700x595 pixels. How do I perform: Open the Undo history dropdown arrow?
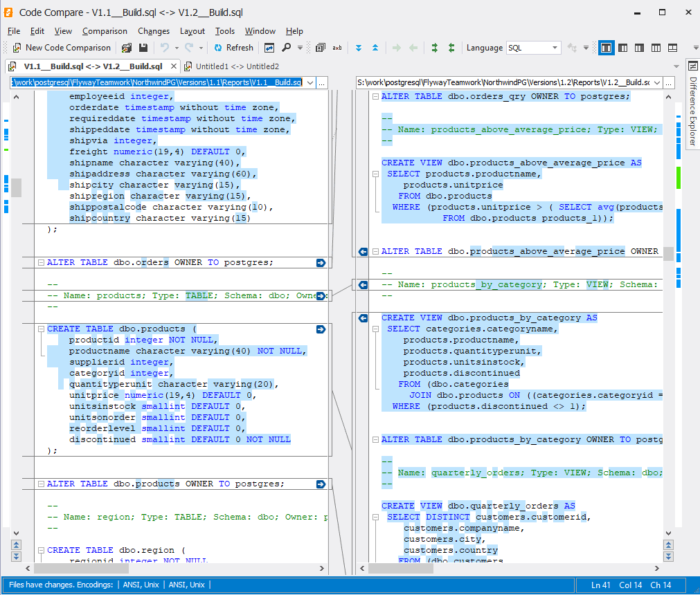click(177, 48)
